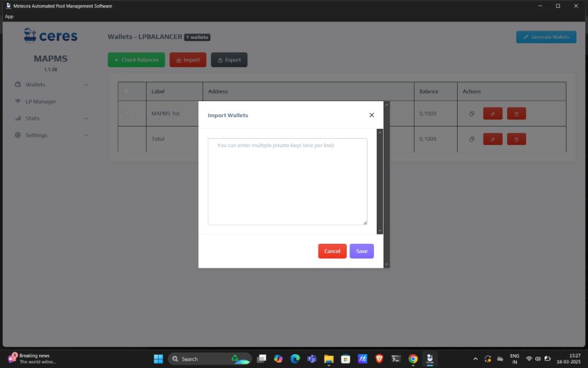Click the volume speaker tray icon
Viewport: 588px width, 368px height.
tap(537, 359)
